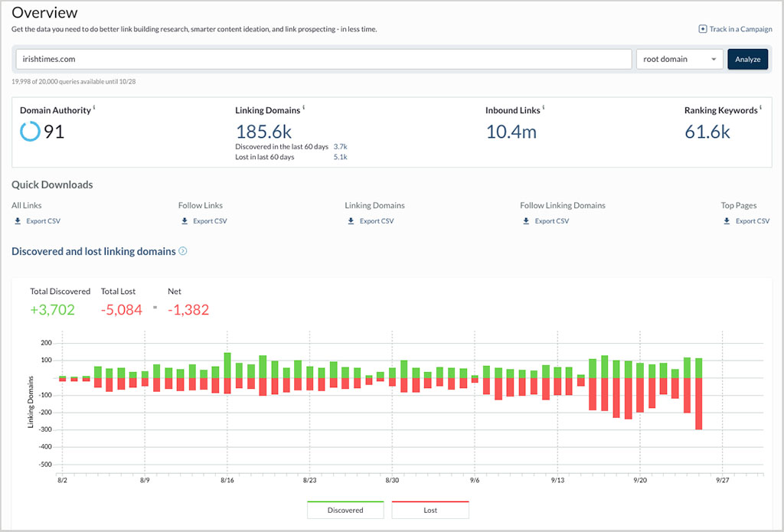This screenshot has height=532, width=784.
Task: Click Follow Links download icon
Action: pos(185,220)
